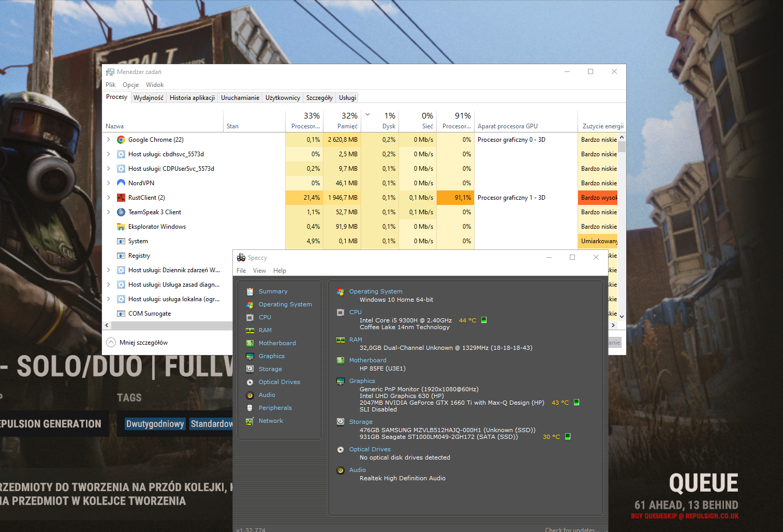This screenshot has width=783, height=532.
Task: Open the RAM section in Speccy sidebar
Action: (x=264, y=330)
